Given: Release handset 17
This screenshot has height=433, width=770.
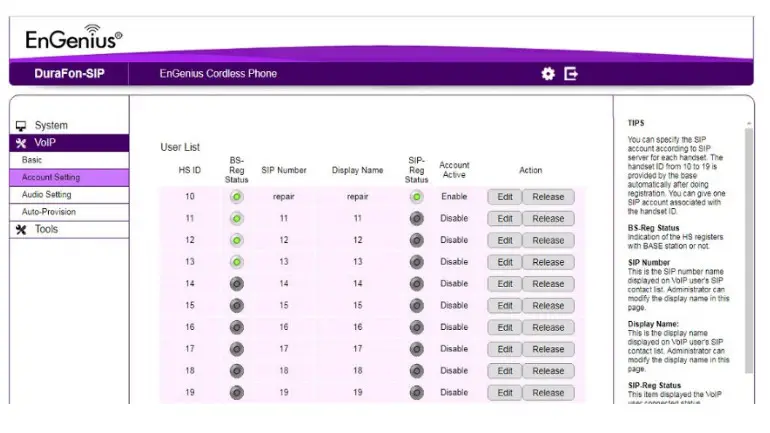Looking at the screenshot, I should click(x=548, y=349).
